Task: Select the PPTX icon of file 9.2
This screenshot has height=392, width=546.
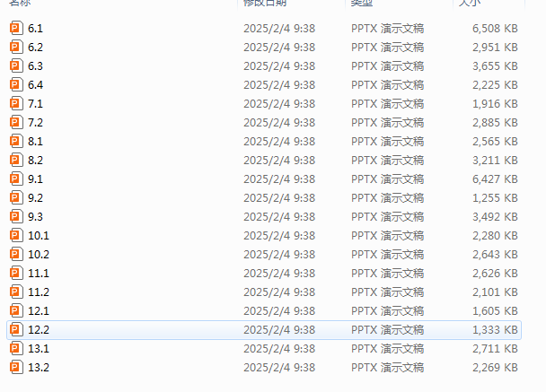Action: pos(16,197)
